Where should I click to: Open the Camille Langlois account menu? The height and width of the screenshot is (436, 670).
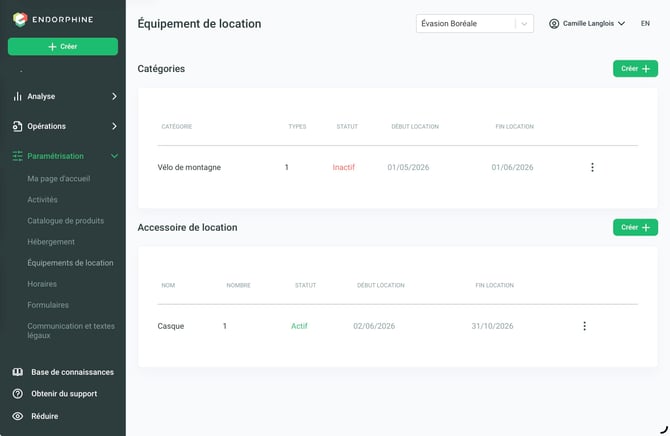[587, 24]
